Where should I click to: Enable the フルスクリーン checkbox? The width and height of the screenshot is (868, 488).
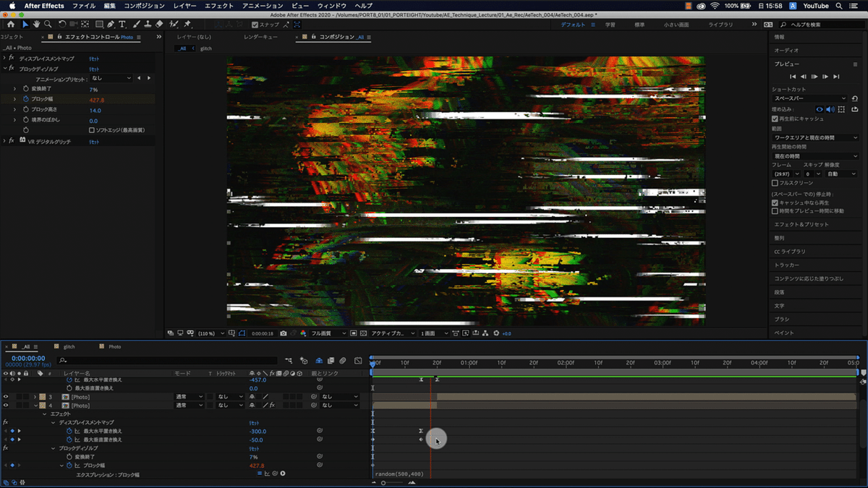pyautogui.click(x=775, y=183)
